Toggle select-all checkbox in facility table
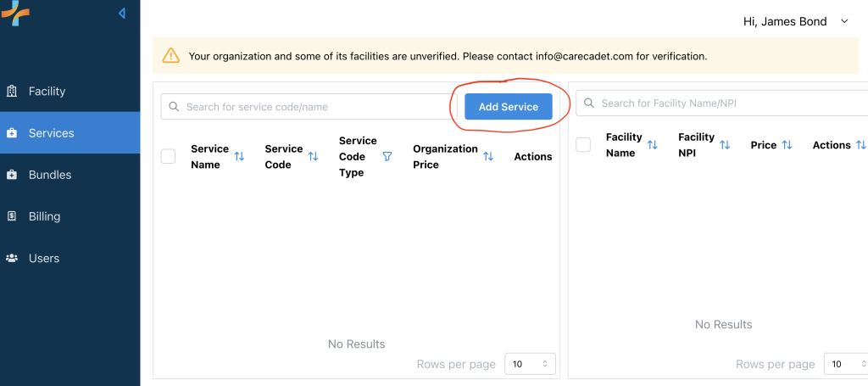Image resolution: width=868 pixels, height=386 pixels. [583, 145]
